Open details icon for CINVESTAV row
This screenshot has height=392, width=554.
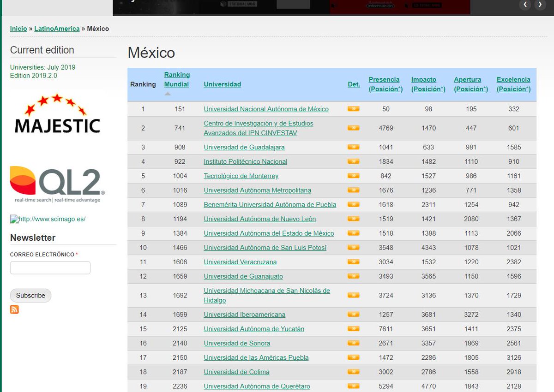pyautogui.click(x=354, y=128)
